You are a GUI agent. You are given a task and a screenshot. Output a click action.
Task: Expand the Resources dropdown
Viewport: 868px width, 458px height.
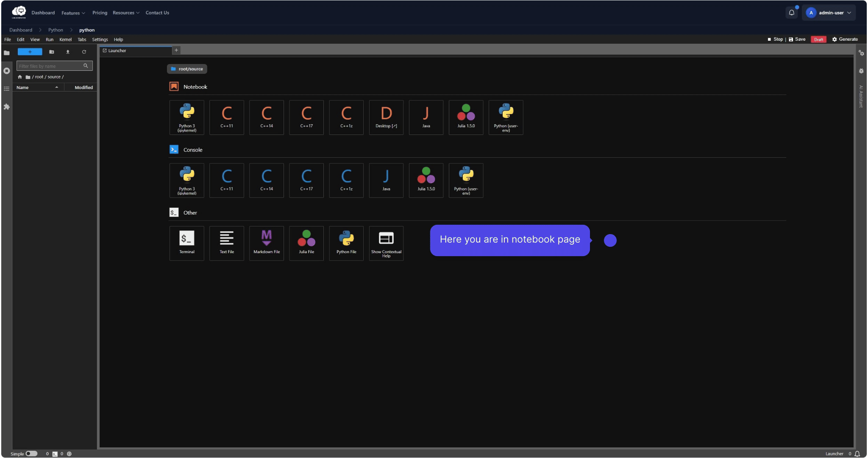point(126,13)
